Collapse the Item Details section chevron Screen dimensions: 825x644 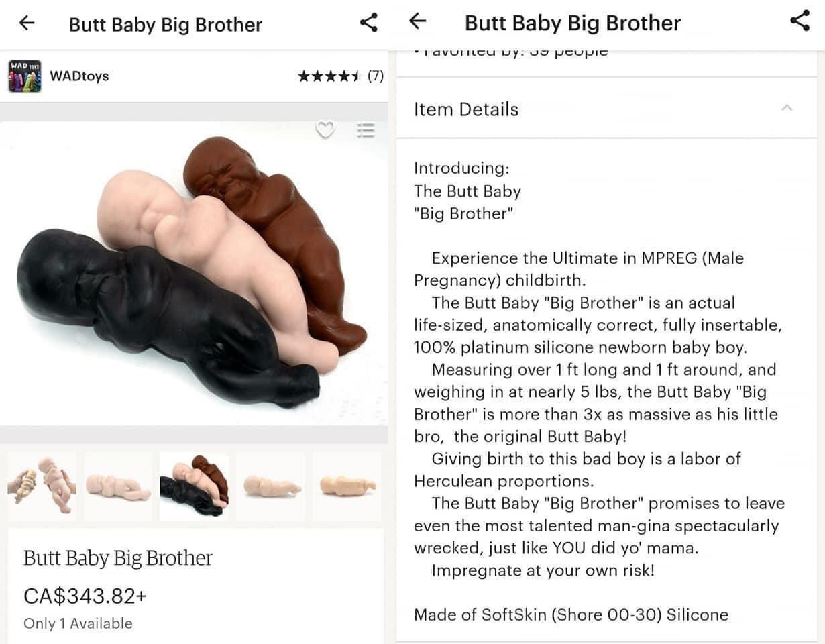click(x=787, y=108)
